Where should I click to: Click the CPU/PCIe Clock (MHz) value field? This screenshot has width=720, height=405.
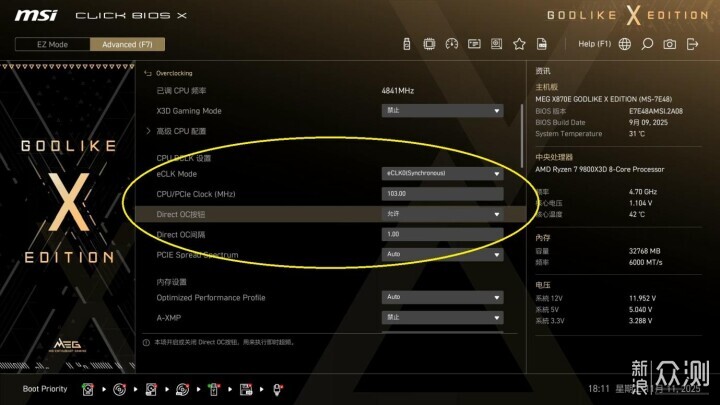coord(442,194)
